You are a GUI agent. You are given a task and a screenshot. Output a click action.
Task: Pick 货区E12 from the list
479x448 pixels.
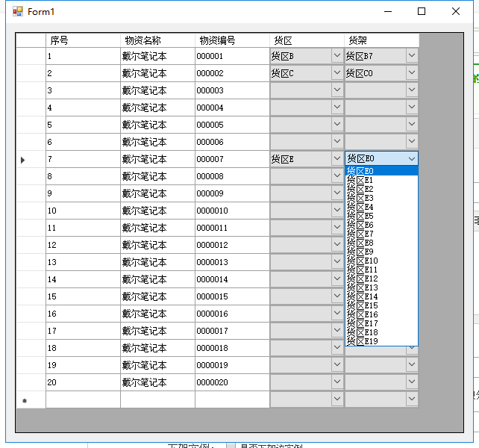point(381,279)
